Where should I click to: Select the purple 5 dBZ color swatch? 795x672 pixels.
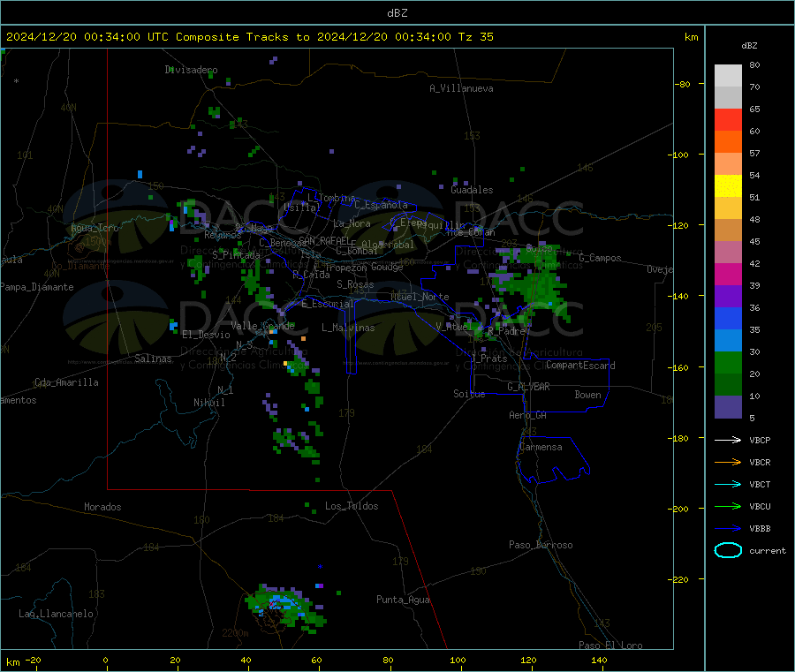click(728, 407)
